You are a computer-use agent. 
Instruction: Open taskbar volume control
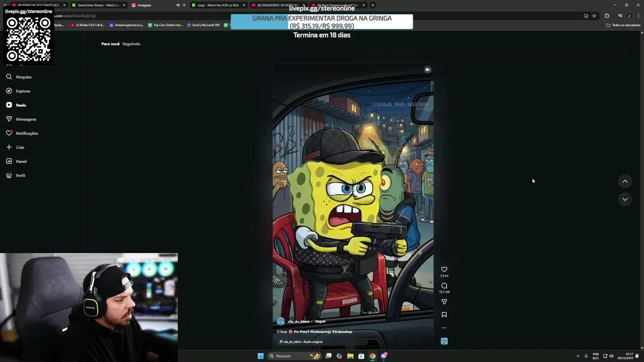611,356
